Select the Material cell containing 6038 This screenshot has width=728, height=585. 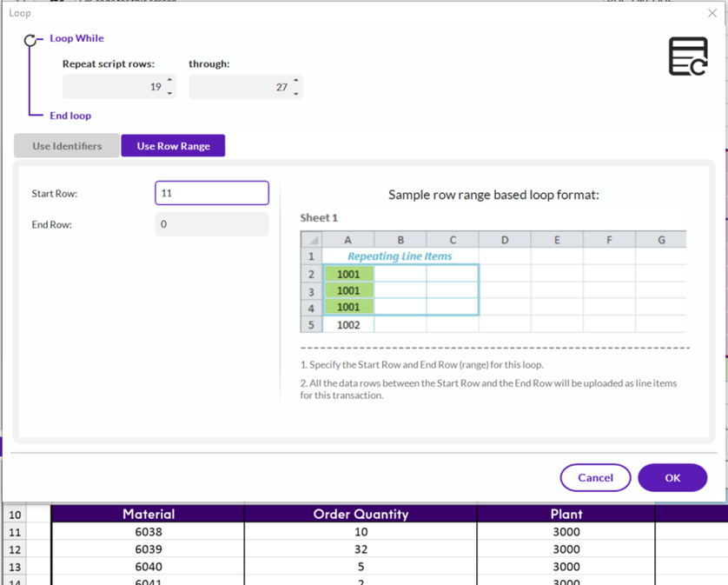coord(148,532)
